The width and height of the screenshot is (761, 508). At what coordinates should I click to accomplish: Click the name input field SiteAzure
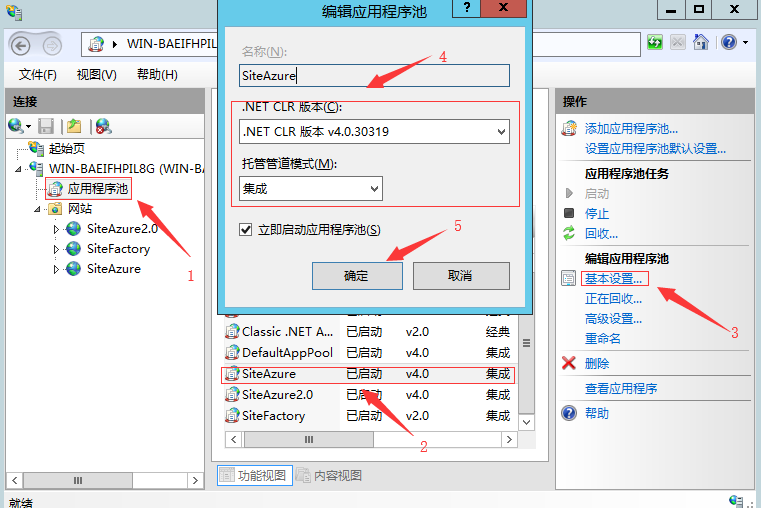374,76
